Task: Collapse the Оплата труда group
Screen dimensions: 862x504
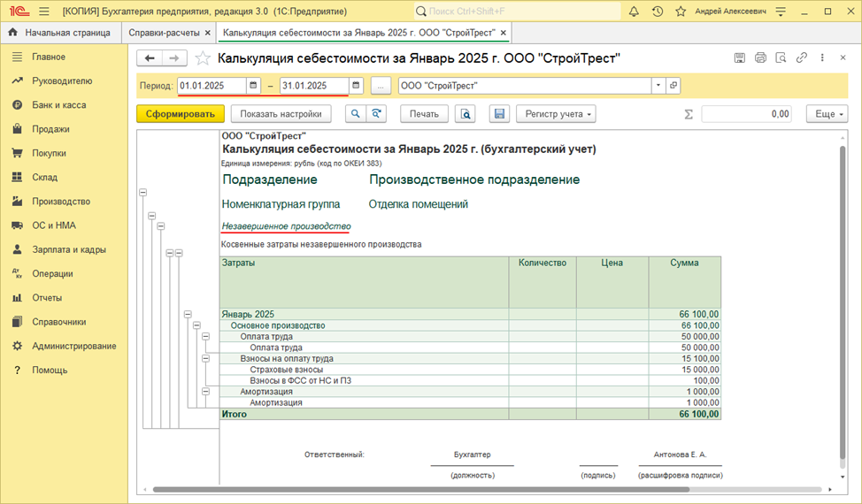Action: (x=205, y=337)
